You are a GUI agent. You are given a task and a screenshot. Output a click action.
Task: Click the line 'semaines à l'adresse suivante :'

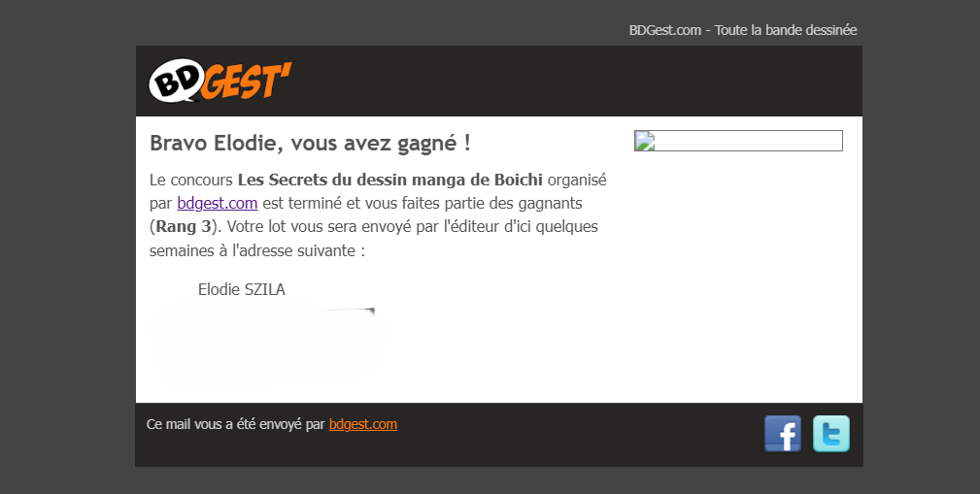click(256, 250)
